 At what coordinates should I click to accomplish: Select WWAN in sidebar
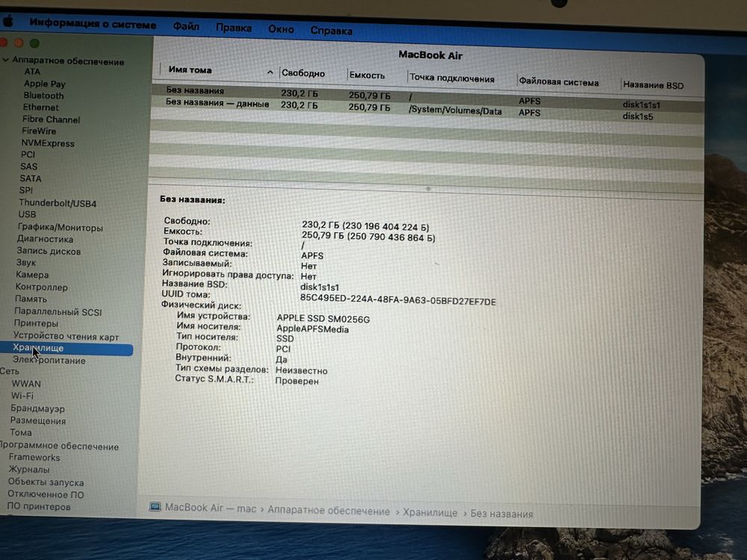pyautogui.click(x=26, y=383)
